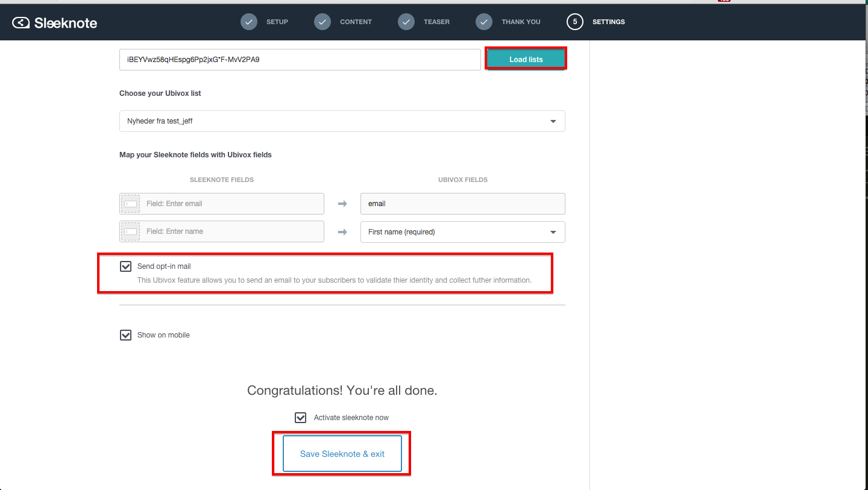Image resolution: width=868 pixels, height=490 pixels.
Task: Go to the SETUP step
Action: pos(277,22)
